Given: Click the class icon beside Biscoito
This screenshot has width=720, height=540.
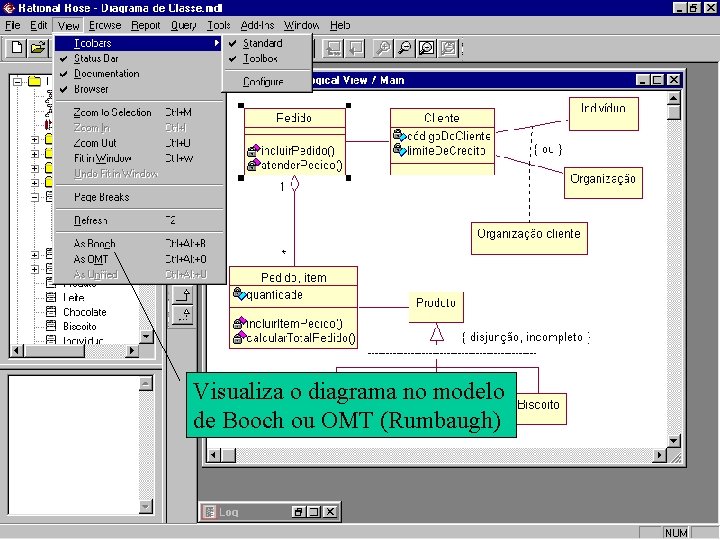Looking at the screenshot, I should coord(51,326).
